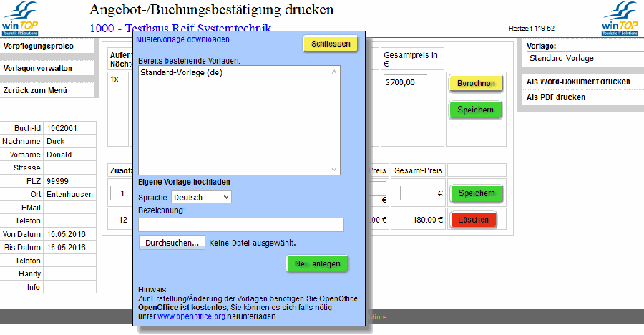Click the Keine Datei ausgewählt. label
This screenshot has height=335, width=644.
[253, 243]
